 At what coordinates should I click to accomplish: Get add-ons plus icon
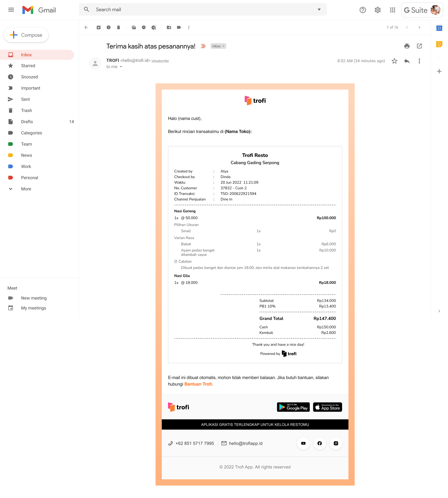click(439, 71)
